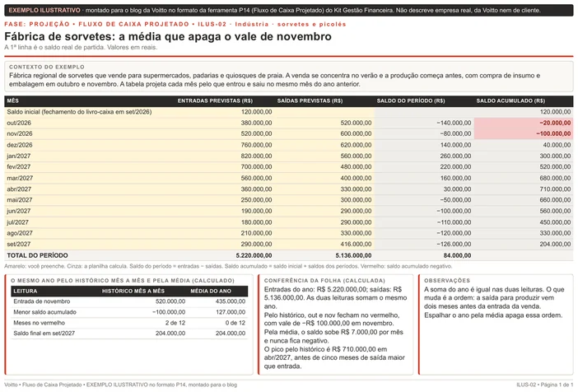Image resolution: width=578 pixels, height=392 pixels.
Task: Click the 'CONTEXTO DO EXEMPLO' heading
Action: pos(47,67)
